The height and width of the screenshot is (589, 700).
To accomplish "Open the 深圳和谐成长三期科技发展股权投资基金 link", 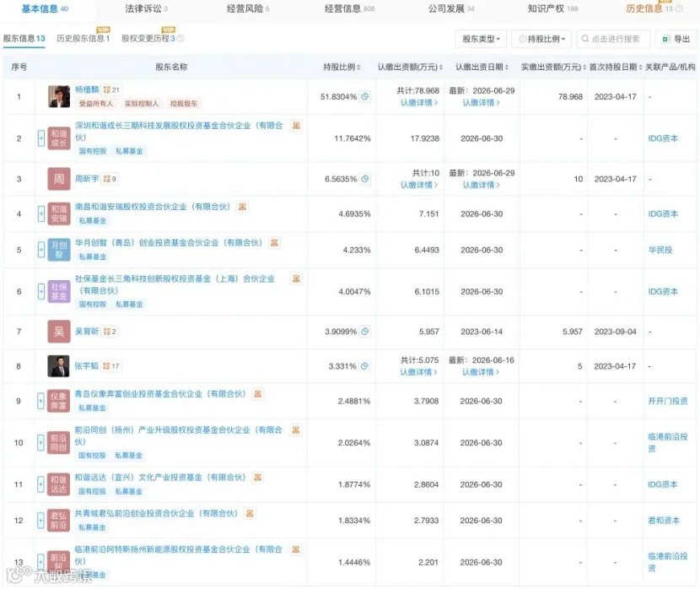I will 179,132.
